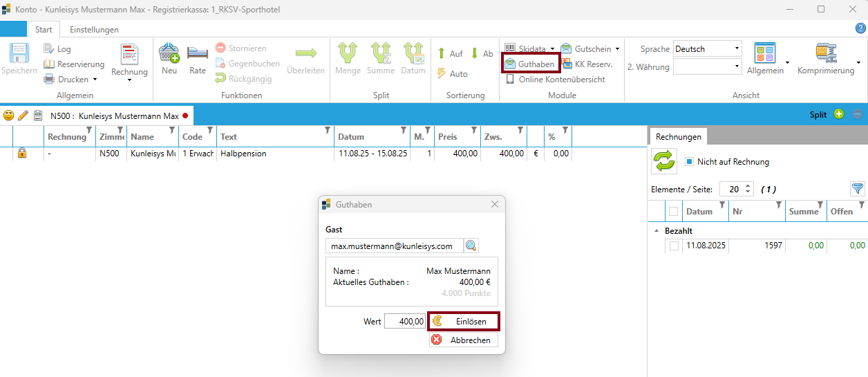Switch to the Einstellungen ribbon tab
The height and width of the screenshot is (377, 868).
[x=94, y=30]
